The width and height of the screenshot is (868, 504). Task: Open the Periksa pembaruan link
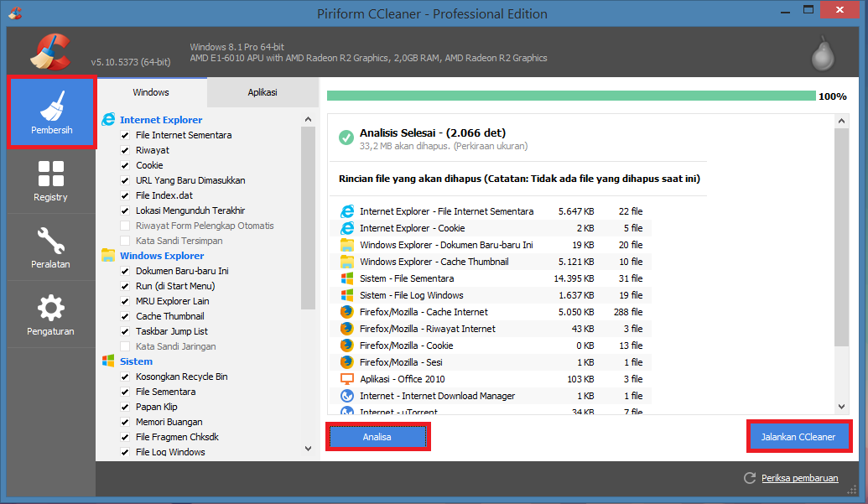point(799,478)
